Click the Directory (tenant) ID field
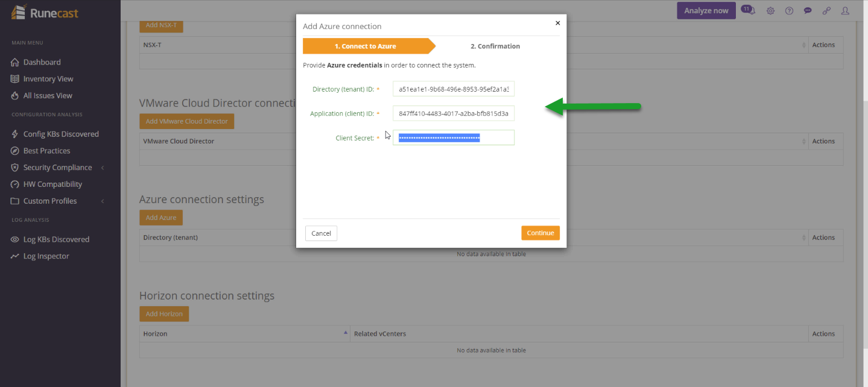Image resolution: width=868 pixels, height=387 pixels. point(454,89)
